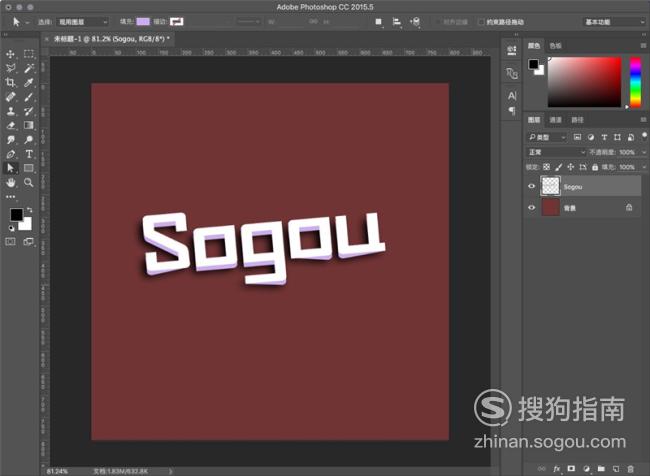Create a new layer
650x476 pixels.
pos(616,469)
